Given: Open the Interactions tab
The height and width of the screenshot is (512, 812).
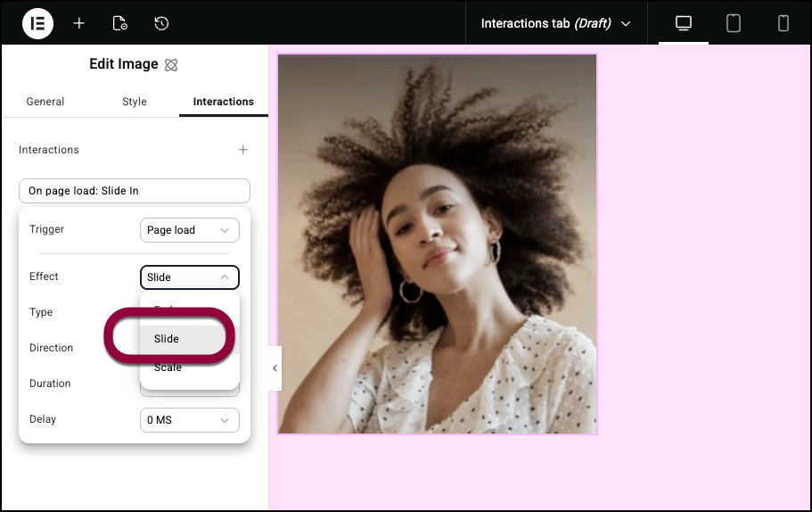Looking at the screenshot, I should [x=223, y=102].
